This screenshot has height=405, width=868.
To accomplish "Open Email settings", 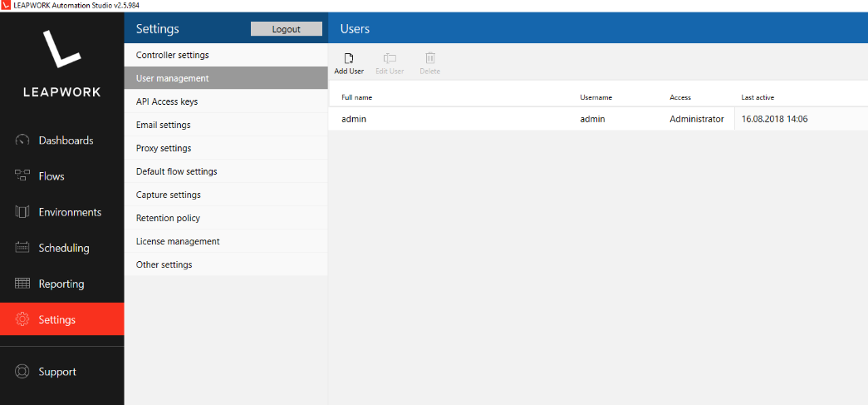I will 226,126.
